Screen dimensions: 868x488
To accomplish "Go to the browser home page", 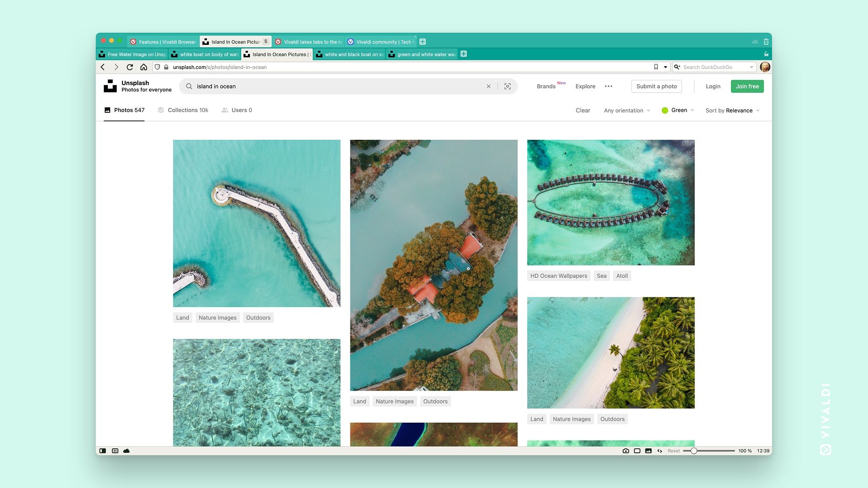I will (143, 67).
